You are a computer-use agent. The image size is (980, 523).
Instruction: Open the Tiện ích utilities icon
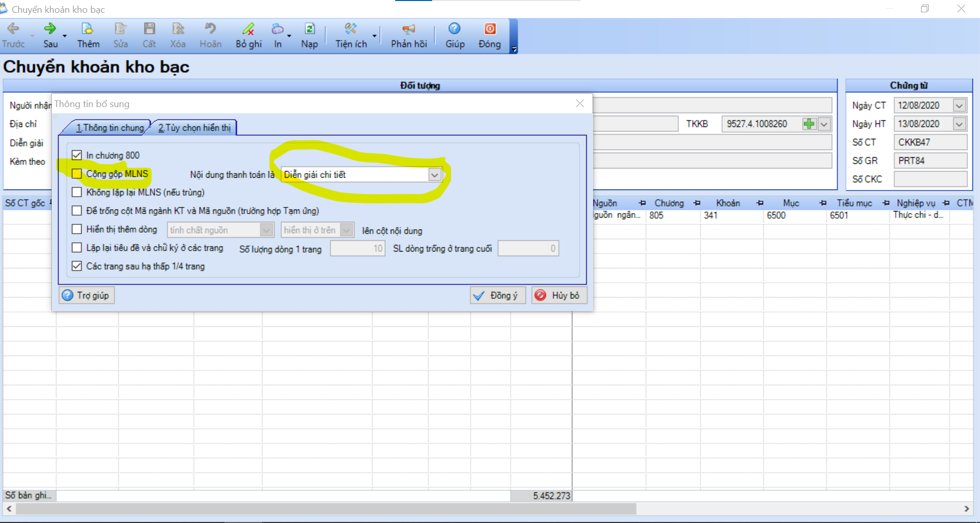(x=351, y=29)
